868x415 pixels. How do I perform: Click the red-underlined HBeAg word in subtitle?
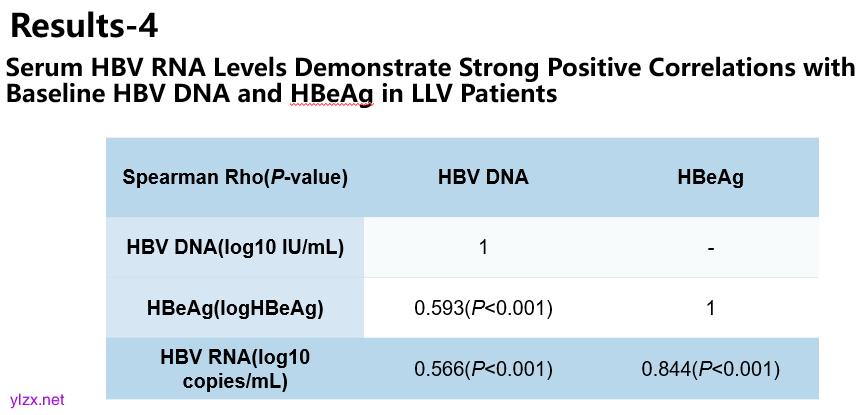coord(331,96)
